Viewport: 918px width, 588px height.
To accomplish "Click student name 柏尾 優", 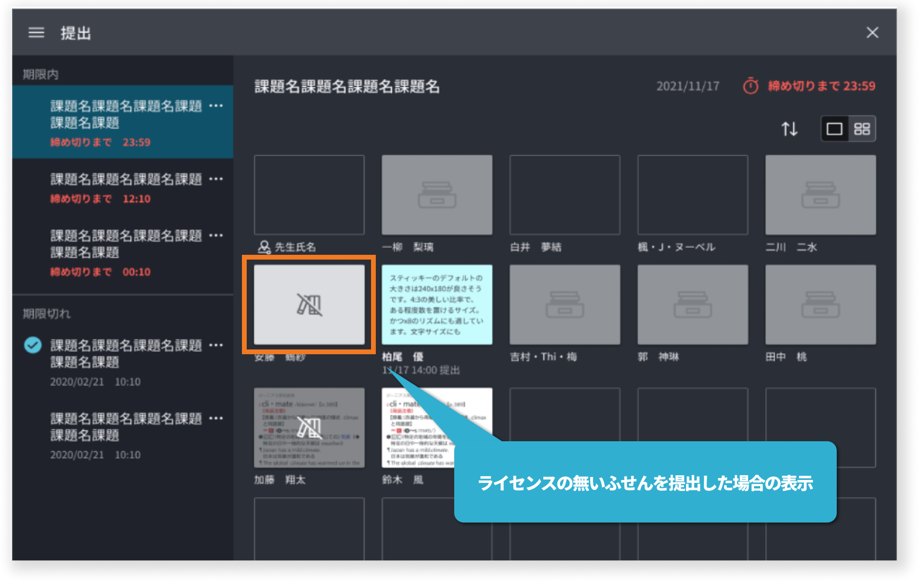I will coord(403,357).
